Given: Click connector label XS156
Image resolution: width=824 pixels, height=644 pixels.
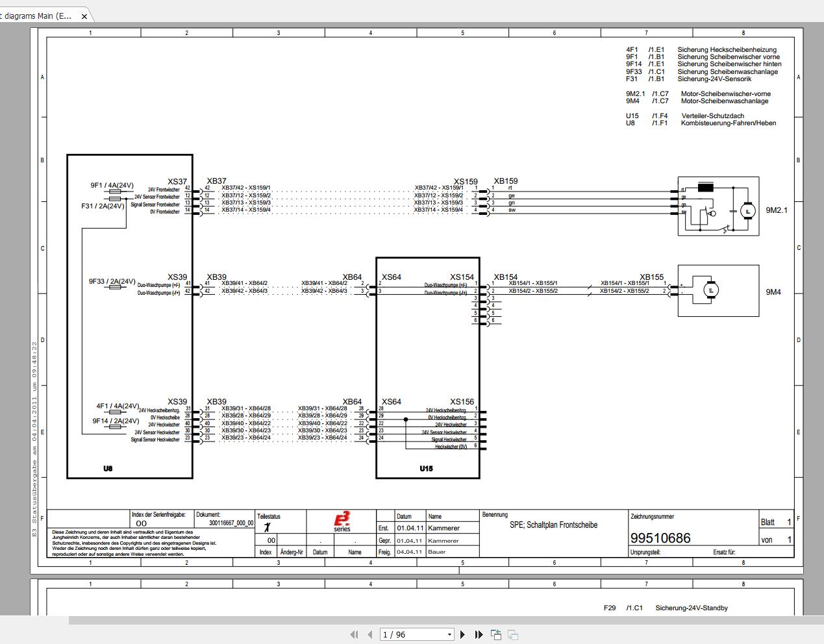Looking at the screenshot, I should pos(462,402).
